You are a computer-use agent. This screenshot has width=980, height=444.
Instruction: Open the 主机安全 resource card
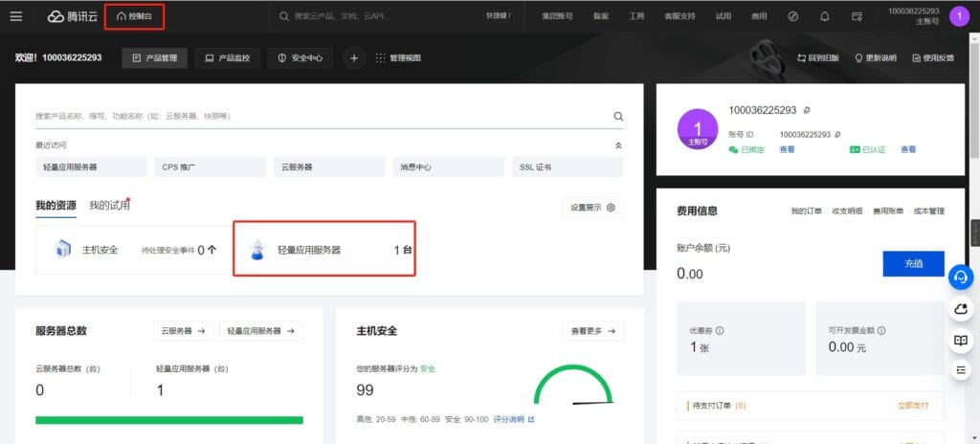[x=134, y=250]
